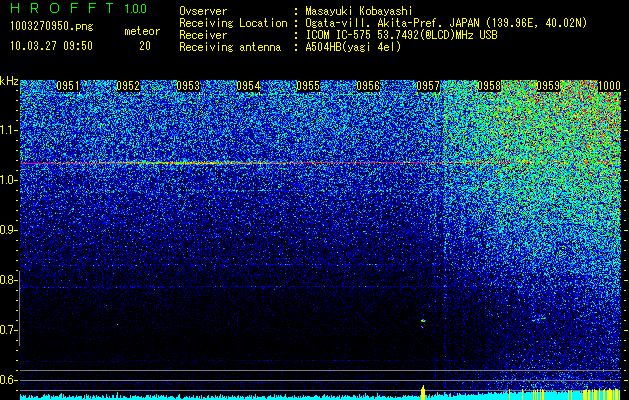Screen dimensions: 629x400
Task: Click the 0.7 kHz axis label
Action: [x=8, y=330]
